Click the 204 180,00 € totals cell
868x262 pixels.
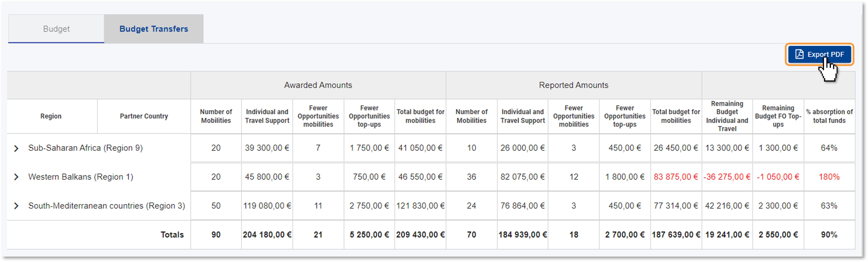pyautogui.click(x=267, y=235)
